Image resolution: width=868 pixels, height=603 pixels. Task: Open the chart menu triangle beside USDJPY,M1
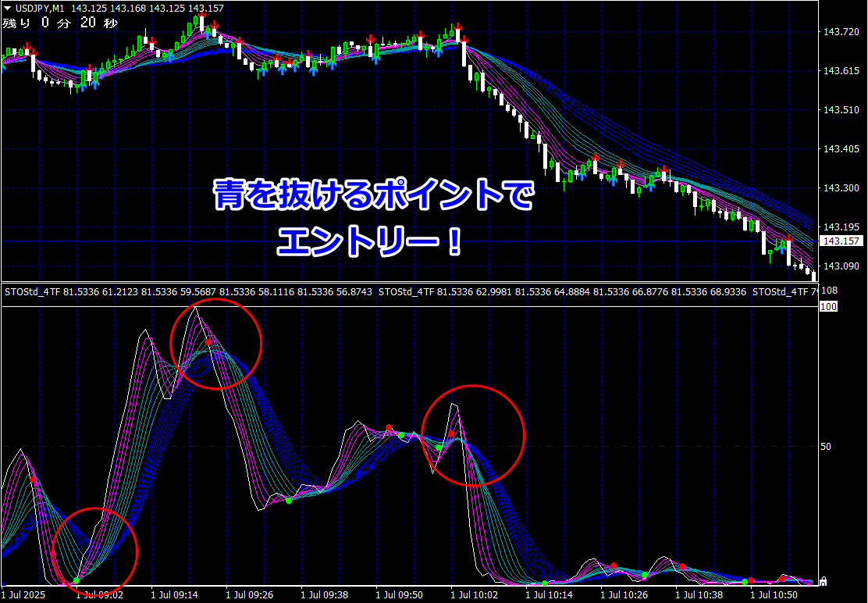coord(7,9)
